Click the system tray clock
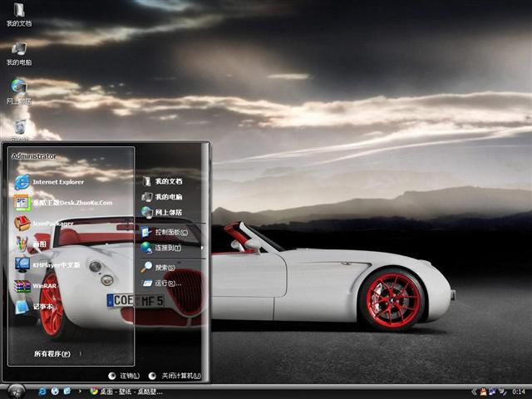The image size is (532, 399). pos(518,391)
